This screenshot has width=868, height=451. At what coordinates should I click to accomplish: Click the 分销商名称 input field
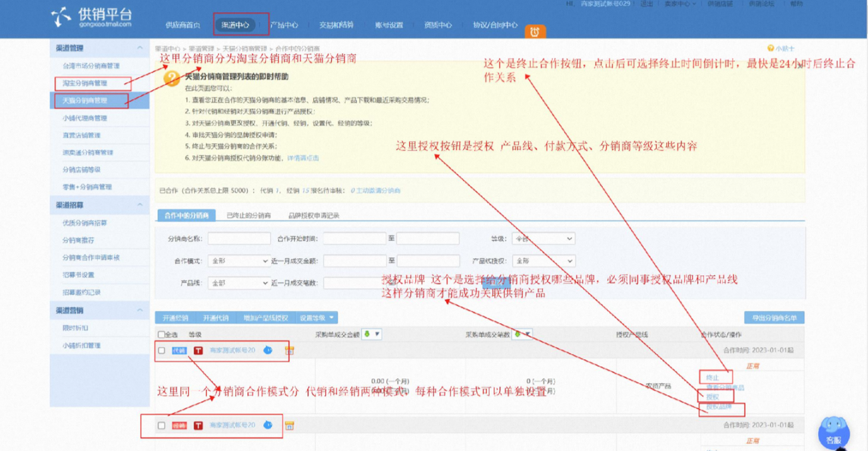pos(239,238)
